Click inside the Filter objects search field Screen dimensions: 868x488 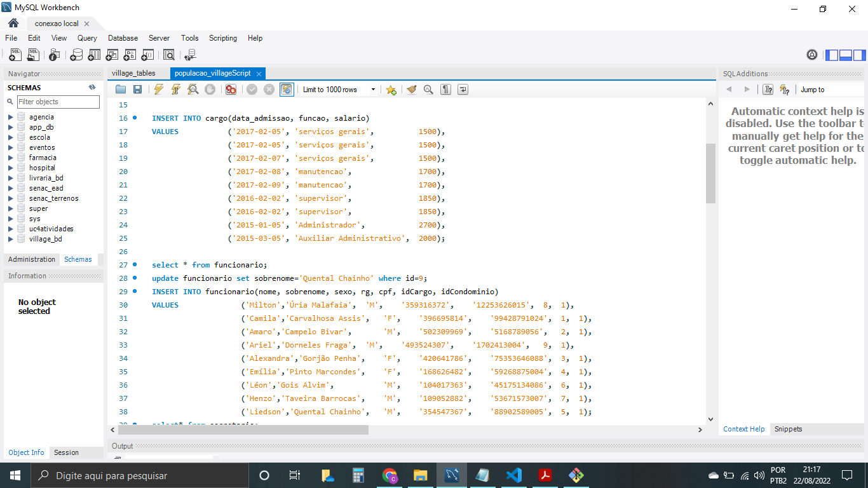[58, 102]
